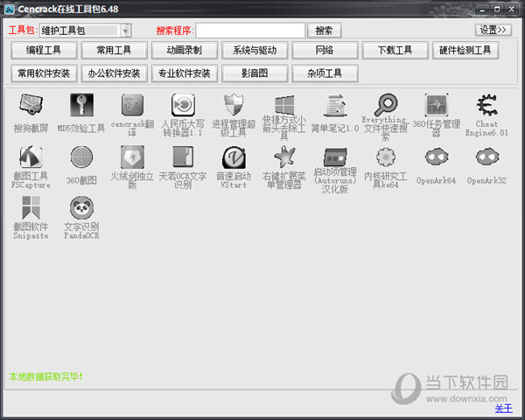The image size is (525, 420).
Task: Switch to the 编程工具 category
Action: tap(44, 50)
